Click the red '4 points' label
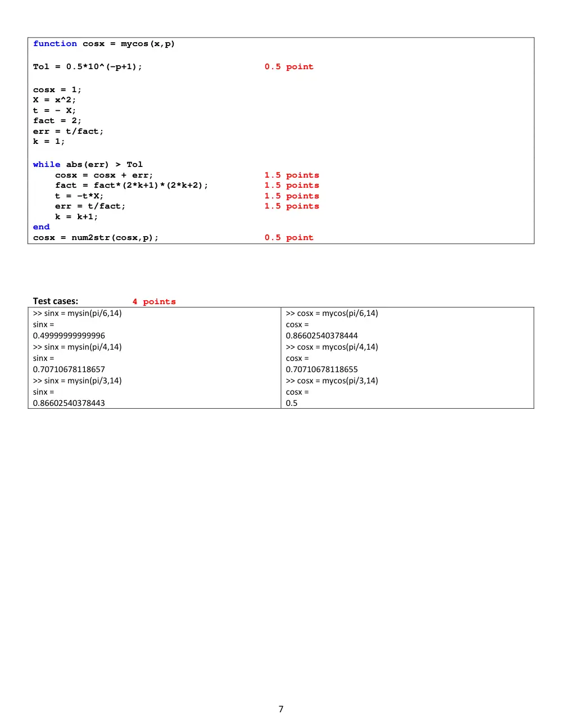Viewport: 562px width, 728px height. [x=154, y=302]
